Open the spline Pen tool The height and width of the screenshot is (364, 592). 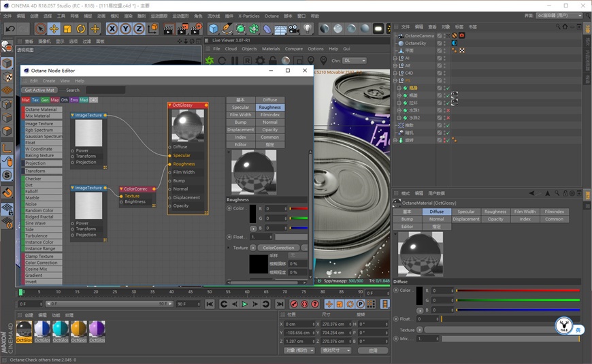(227, 29)
